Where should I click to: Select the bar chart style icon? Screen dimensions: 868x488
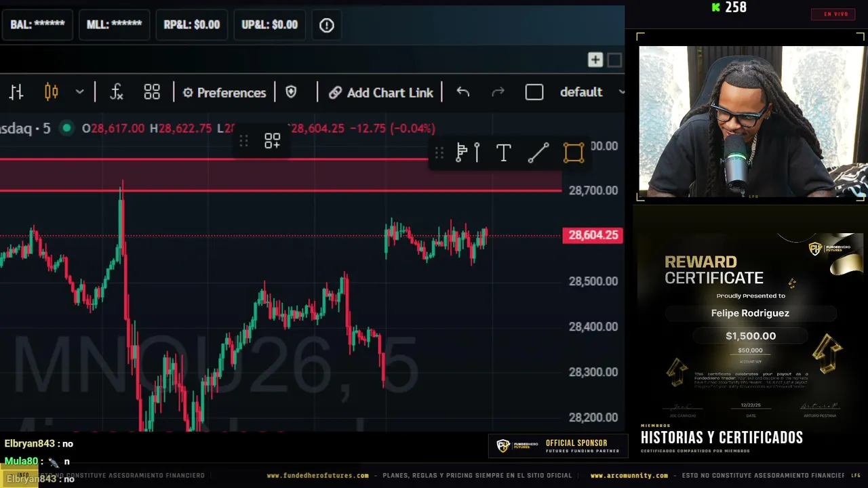coord(17,92)
